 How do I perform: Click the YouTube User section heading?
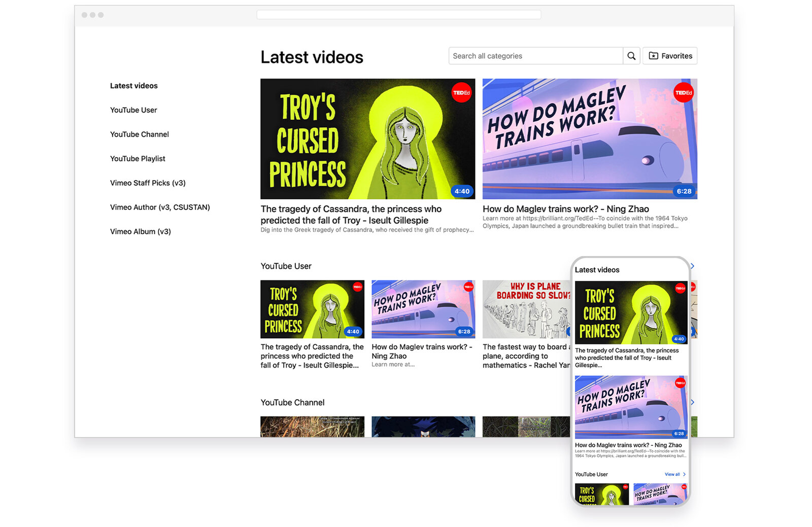coord(286,266)
